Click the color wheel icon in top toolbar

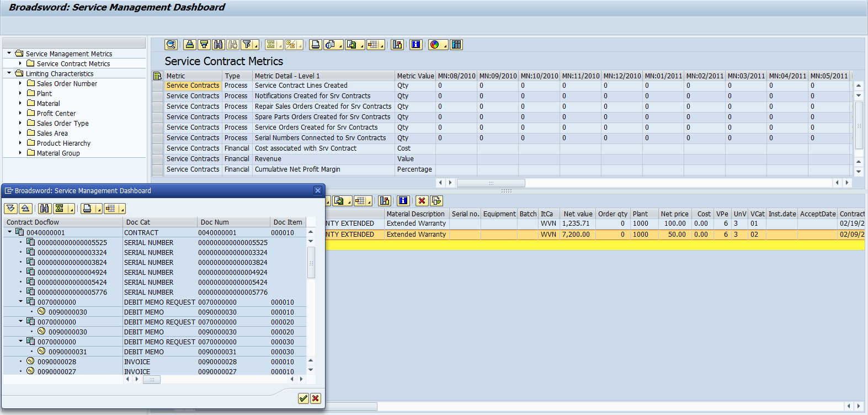pos(435,45)
